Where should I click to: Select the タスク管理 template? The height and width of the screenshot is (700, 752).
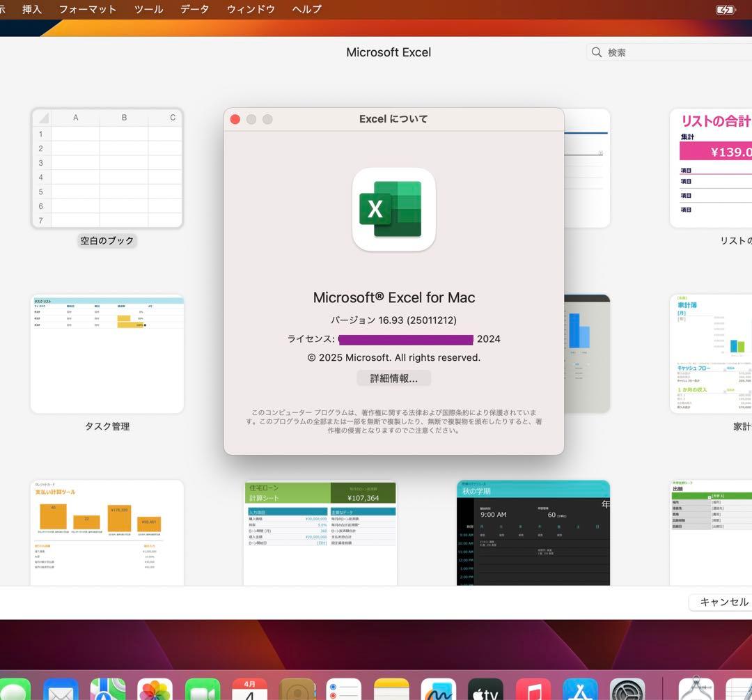(107, 354)
